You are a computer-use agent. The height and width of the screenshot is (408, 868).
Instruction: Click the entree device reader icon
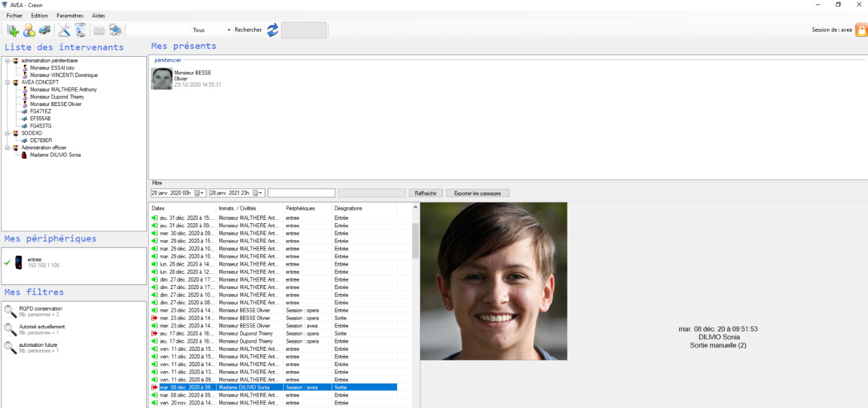(x=19, y=262)
